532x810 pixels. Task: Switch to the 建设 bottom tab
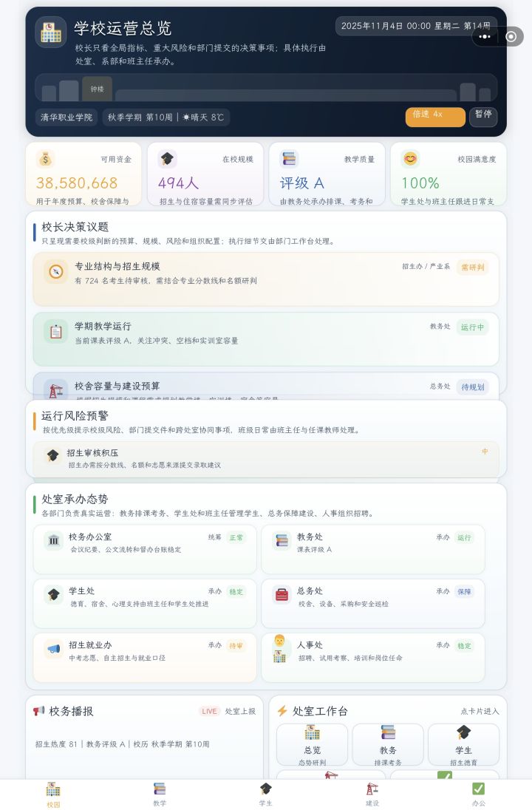[372, 794]
